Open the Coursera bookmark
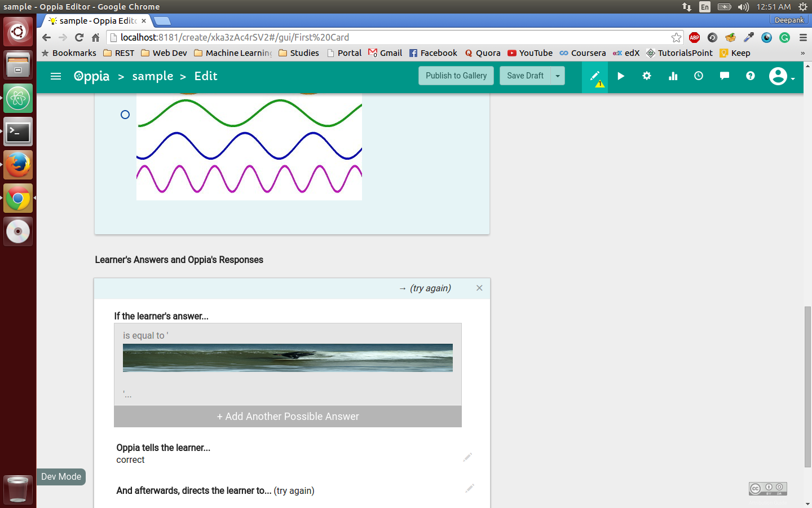This screenshot has width=812, height=508. coord(582,53)
